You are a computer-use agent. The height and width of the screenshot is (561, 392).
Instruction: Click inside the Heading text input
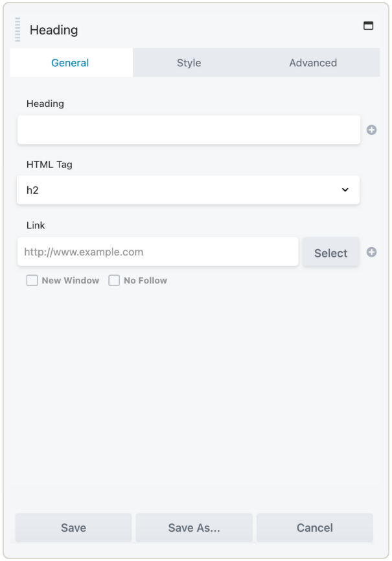[188, 130]
